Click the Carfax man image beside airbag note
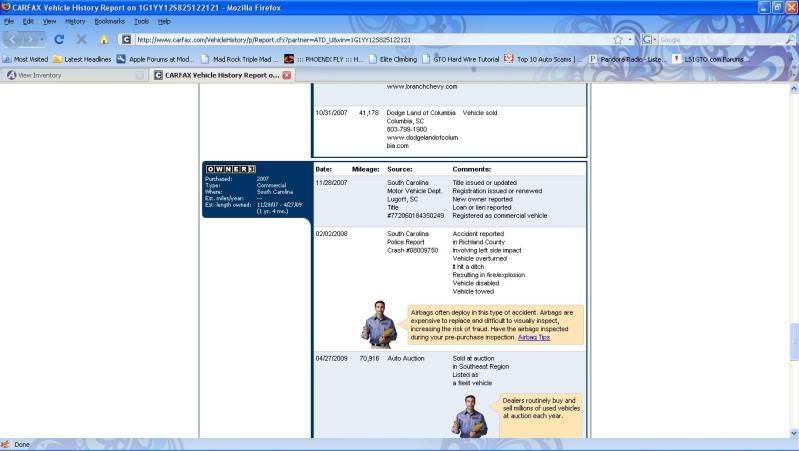Image resolution: width=799 pixels, height=451 pixels. point(379,325)
